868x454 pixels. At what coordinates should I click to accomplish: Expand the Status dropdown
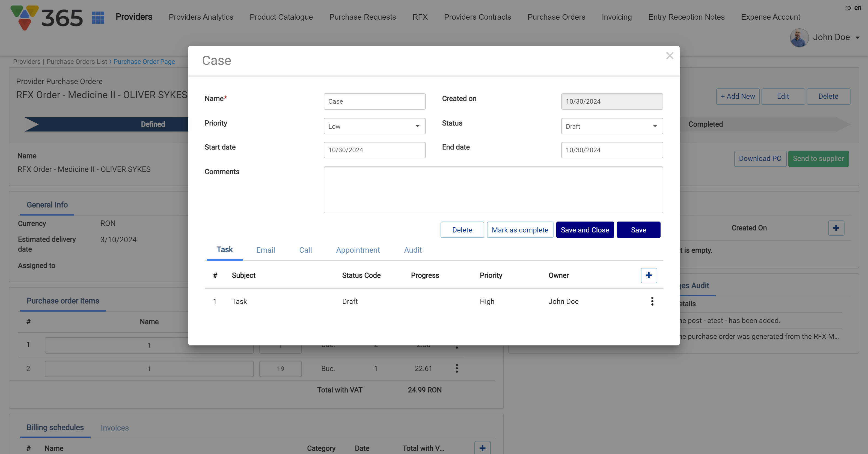(x=655, y=126)
